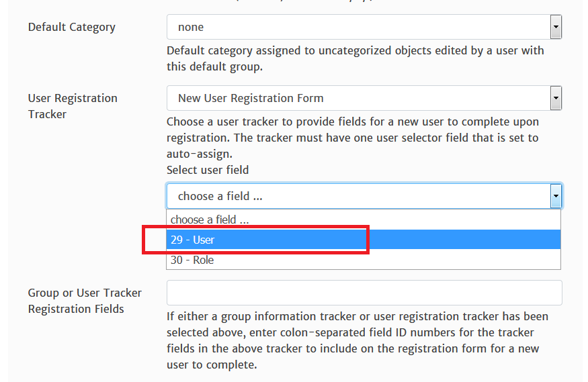Collapse the focused 'choose a field ...' select box
Screen dimensions: 588x382
click(364, 196)
